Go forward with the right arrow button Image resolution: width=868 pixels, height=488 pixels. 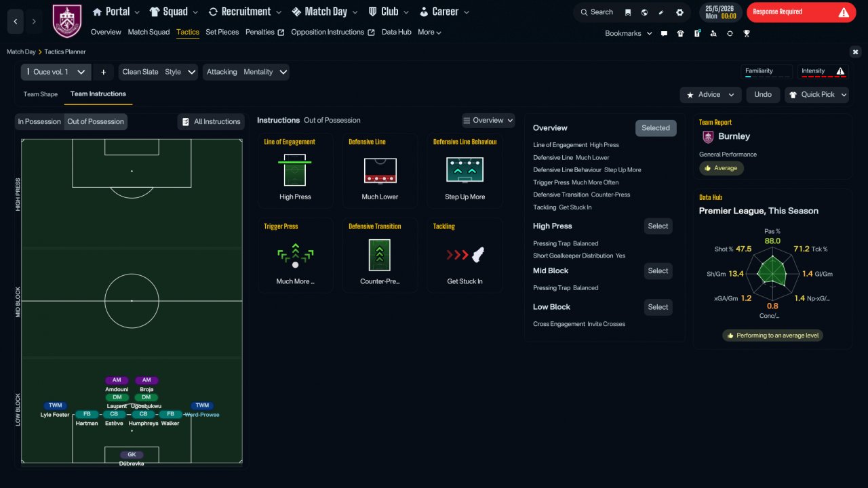tap(34, 22)
